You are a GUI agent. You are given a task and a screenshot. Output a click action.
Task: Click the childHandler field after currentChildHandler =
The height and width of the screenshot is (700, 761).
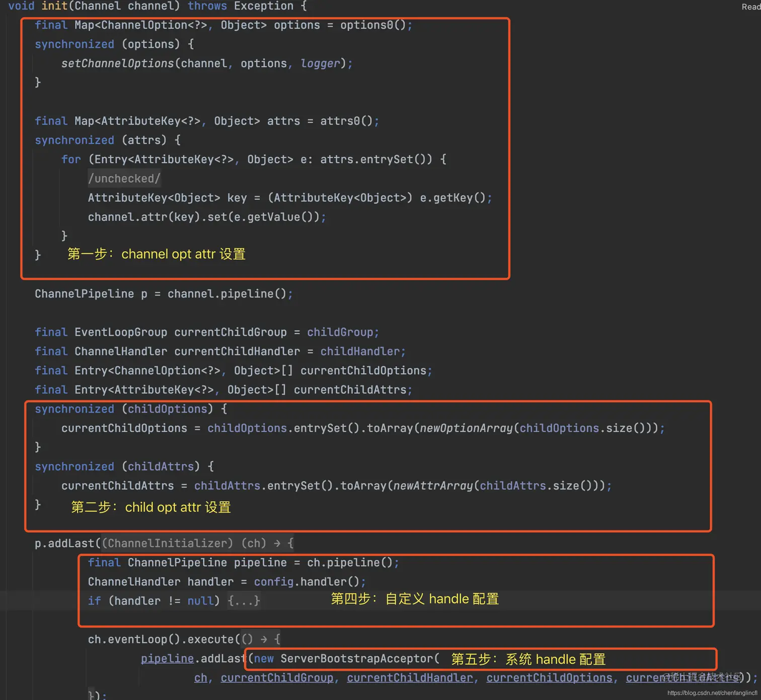pos(360,352)
